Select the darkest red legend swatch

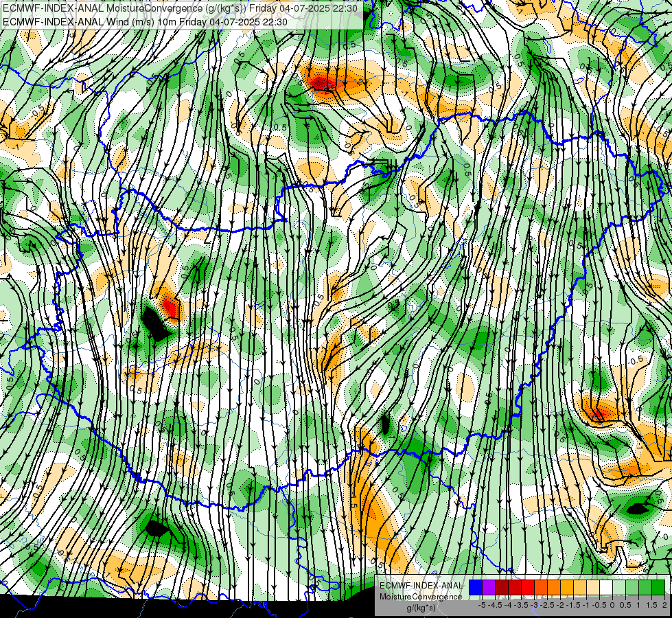pyautogui.click(x=502, y=587)
